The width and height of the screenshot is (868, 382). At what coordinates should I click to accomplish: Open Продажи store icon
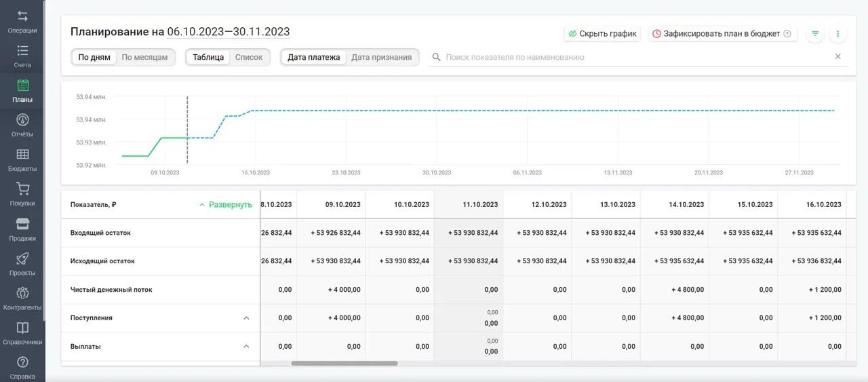(22, 229)
